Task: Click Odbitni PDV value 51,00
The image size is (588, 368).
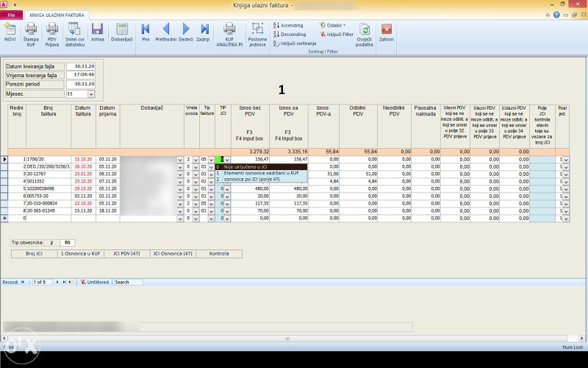Action: (x=358, y=174)
